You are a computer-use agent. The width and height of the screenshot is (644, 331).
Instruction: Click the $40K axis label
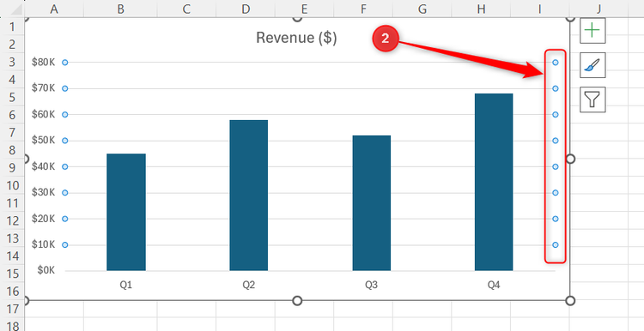coord(44,166)
